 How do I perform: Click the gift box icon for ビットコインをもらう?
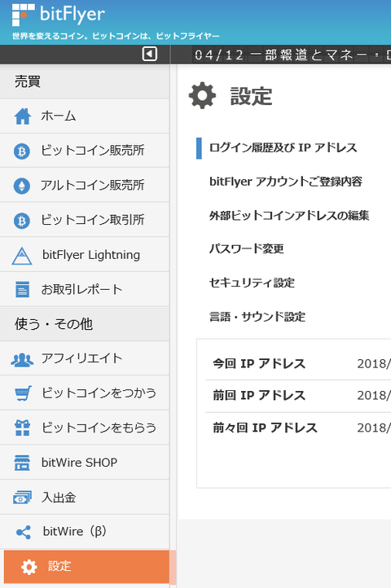[x=22, y=428]
